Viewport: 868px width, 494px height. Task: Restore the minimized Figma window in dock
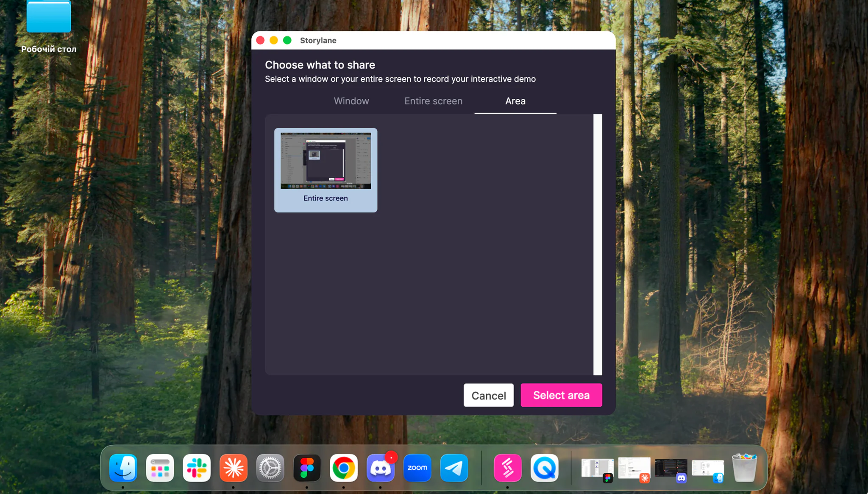(x=598, y=469)
